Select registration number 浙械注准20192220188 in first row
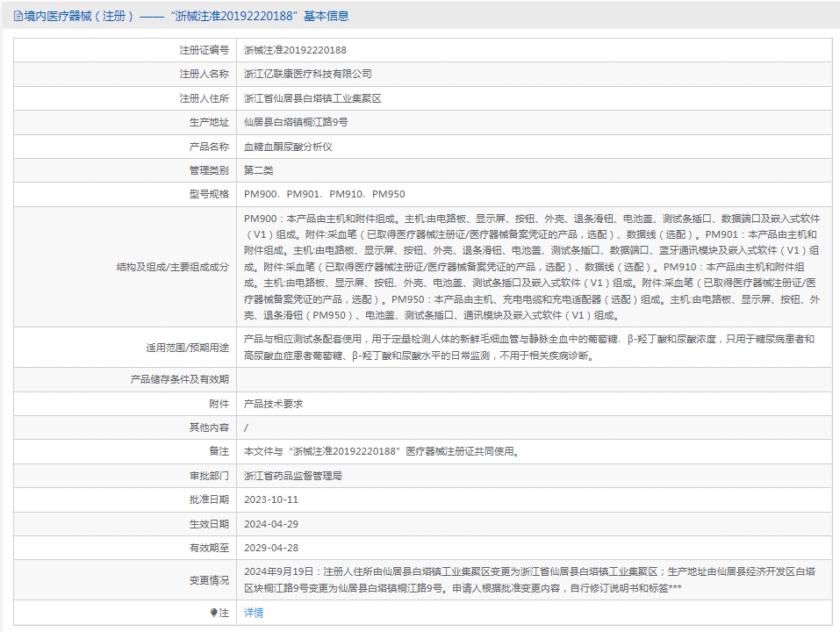840x632 pixels. (295, 50)
